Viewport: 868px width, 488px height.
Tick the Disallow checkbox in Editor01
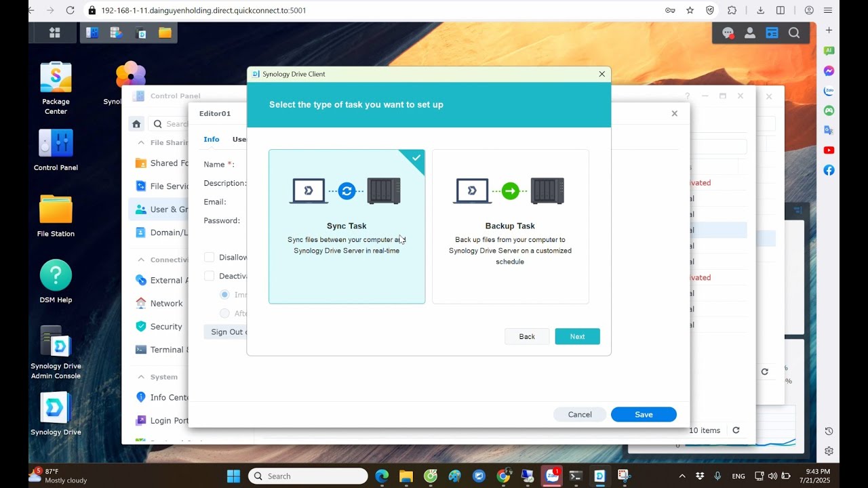pyautogui.click(x=210, y=257)
